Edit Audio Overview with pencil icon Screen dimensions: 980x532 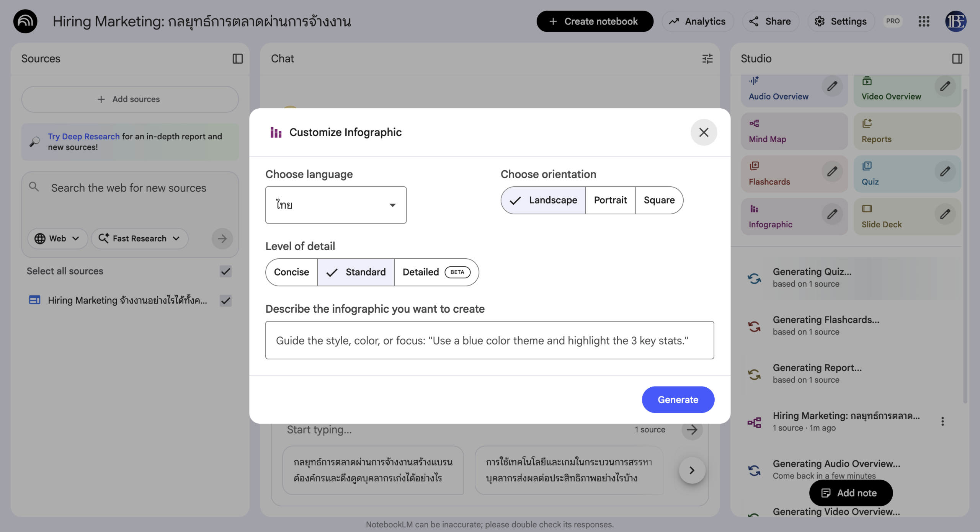click(832, 86)
